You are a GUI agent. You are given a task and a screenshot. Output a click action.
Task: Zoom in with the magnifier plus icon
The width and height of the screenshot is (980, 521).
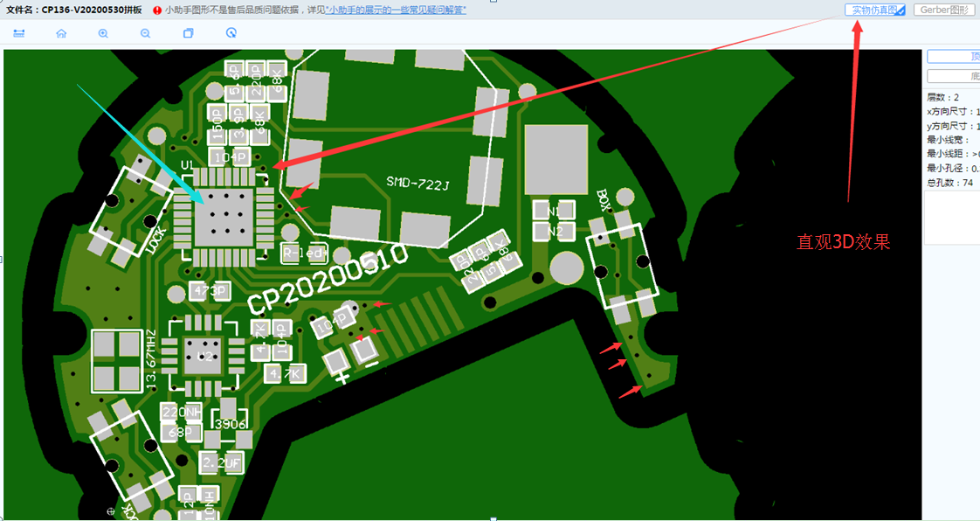click(103, 33)
